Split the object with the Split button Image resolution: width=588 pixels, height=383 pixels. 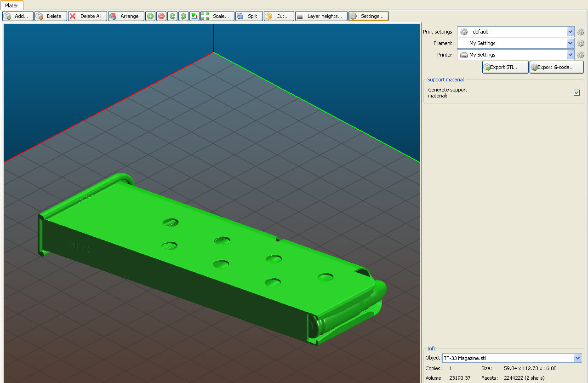click(x=249, y=16)
